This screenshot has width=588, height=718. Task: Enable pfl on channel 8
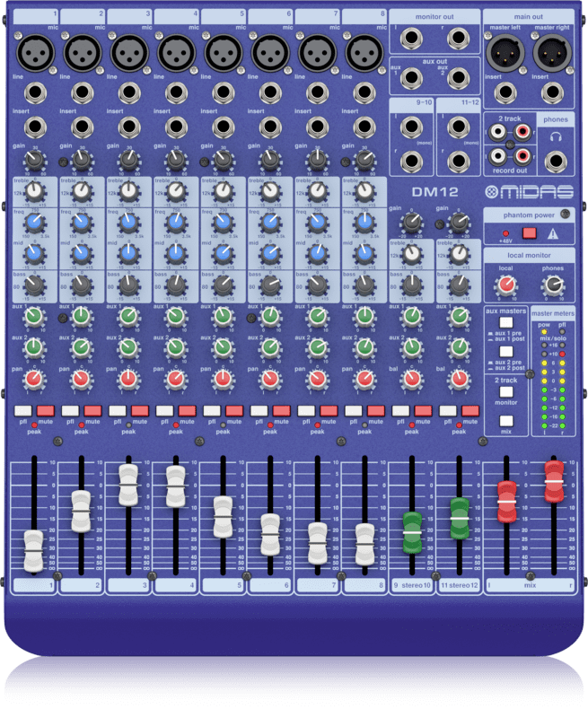point(353,410)
